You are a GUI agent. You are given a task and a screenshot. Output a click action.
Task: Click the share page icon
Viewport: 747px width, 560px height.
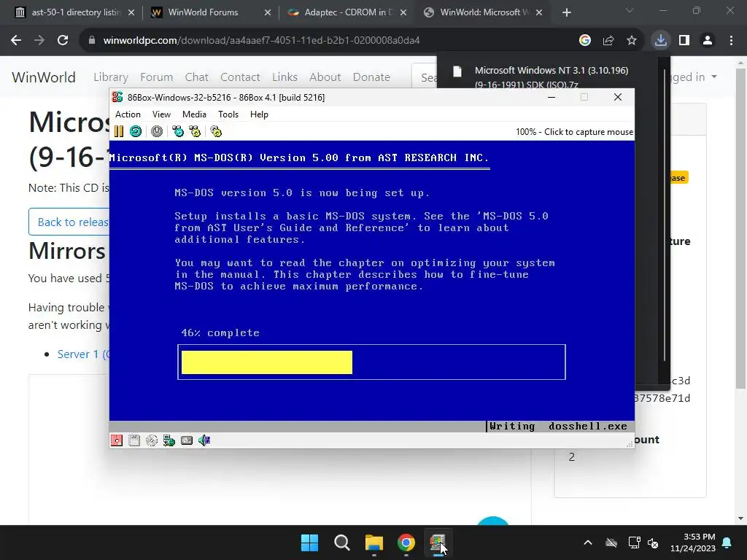click(608, 40)
